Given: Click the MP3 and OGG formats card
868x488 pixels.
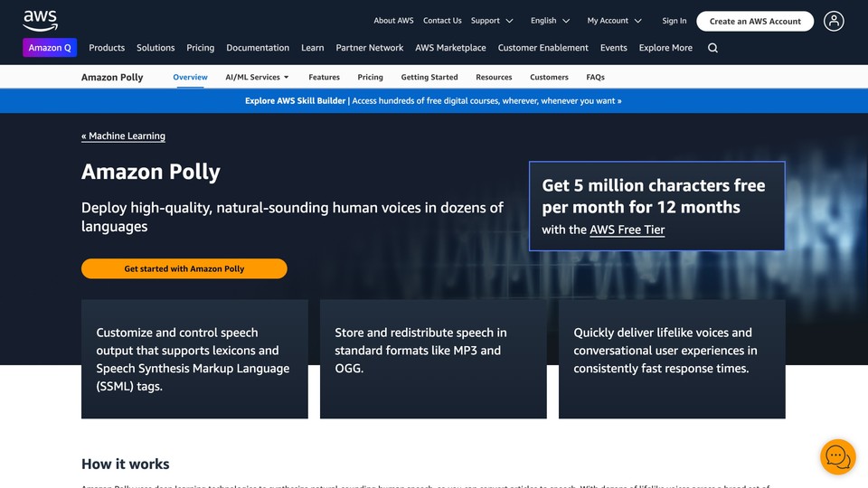Looking at the screenshot, I should [433, 359].
